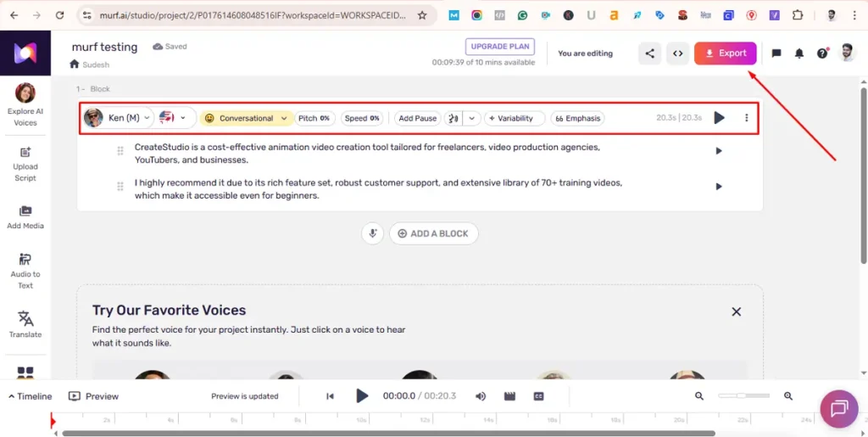Click the share project icon

(650, 53)
